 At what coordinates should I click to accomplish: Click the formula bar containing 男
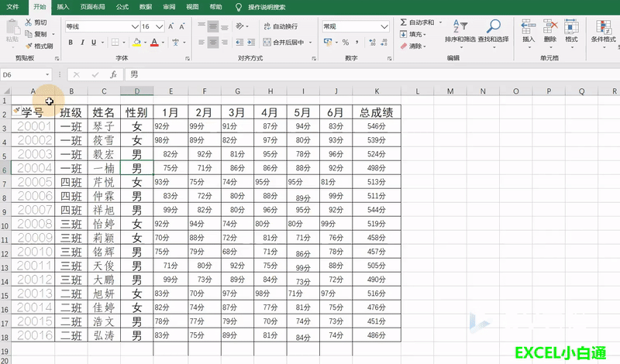coord(372,74)
